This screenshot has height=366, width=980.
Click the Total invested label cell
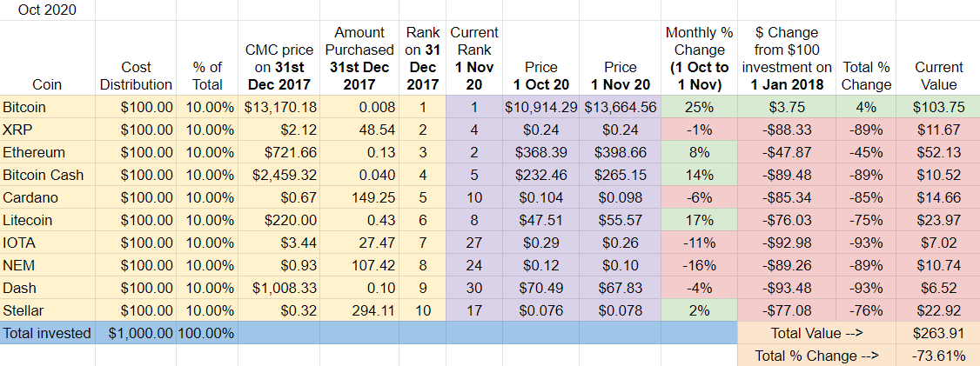(46, 333)
